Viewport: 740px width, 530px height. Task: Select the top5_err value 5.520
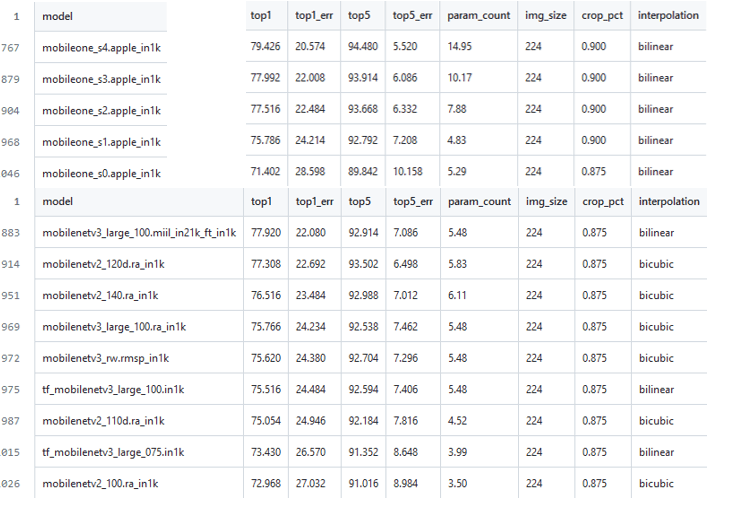pyautogui.click(x=405, y=46)
